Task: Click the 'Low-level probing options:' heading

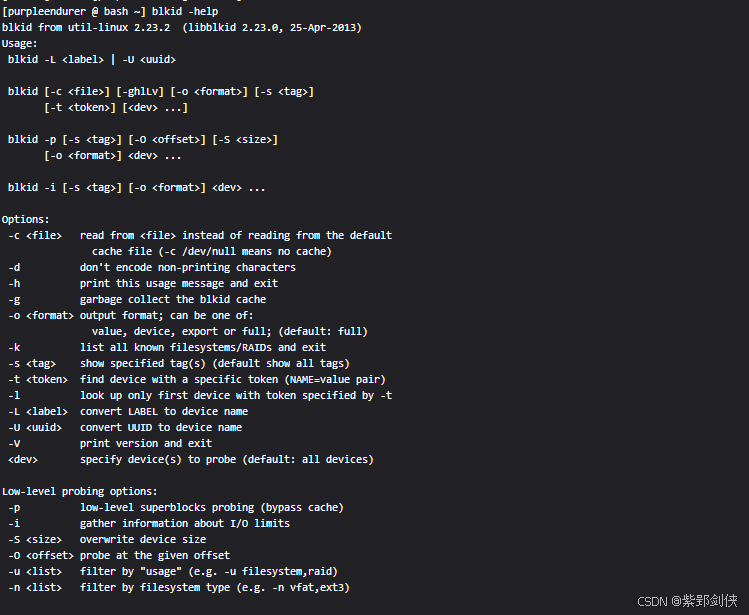Action: click(80, 491)
